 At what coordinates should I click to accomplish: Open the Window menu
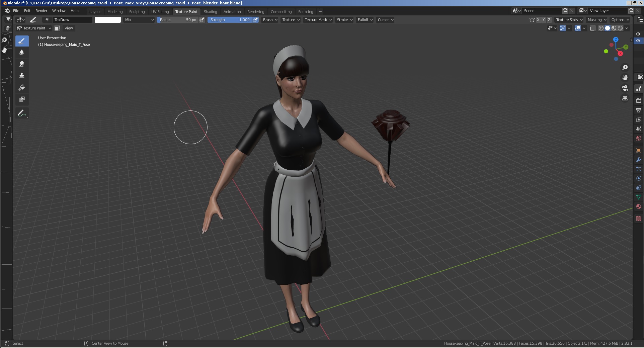tap(59, 11)
